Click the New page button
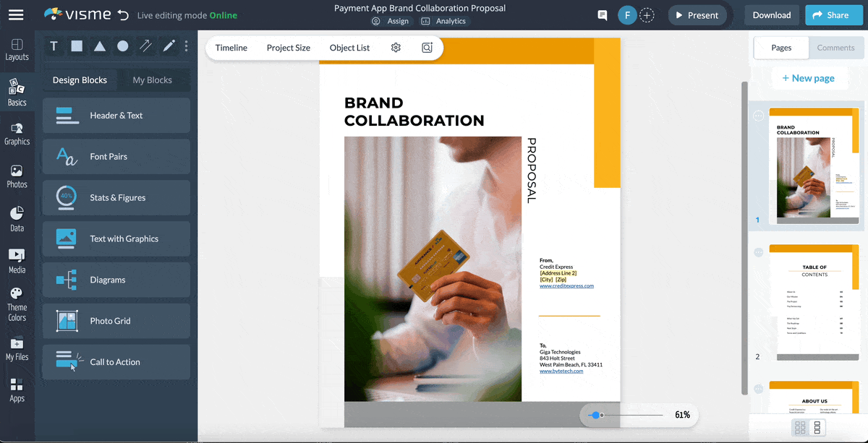This screenshot has height=443, width=868. [x=809, y=78]
